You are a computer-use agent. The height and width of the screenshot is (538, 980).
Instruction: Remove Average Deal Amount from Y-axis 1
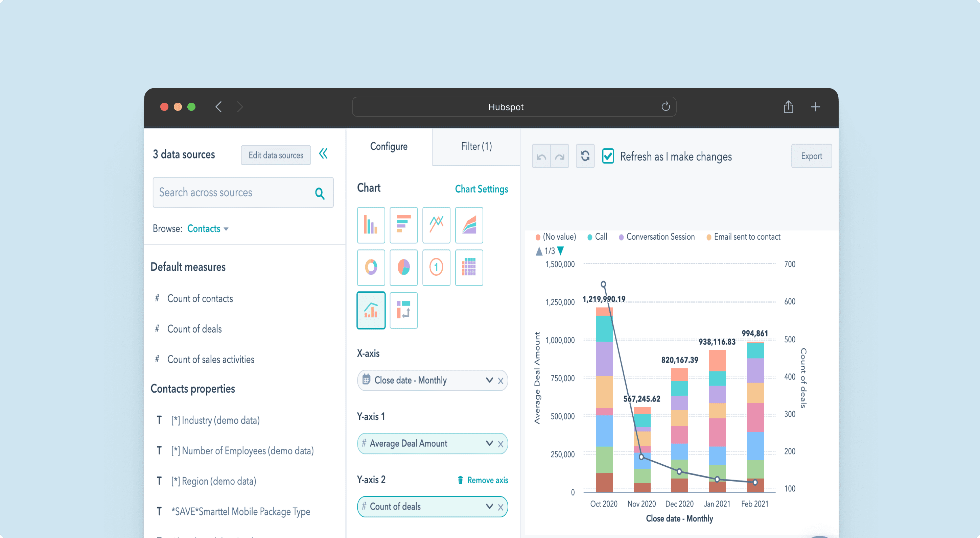pyautogui.click(x=500, y=444)
